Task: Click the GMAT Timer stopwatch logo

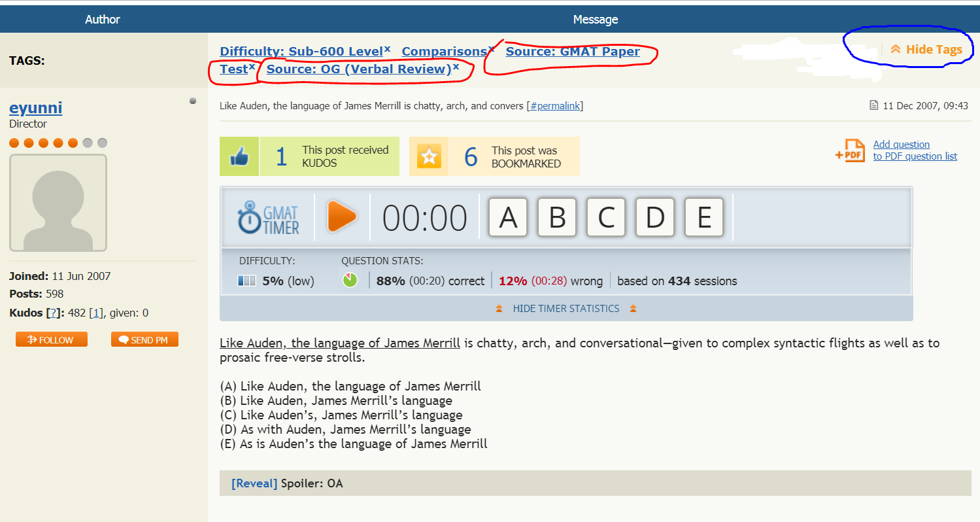Action: (x=269, y=217)
